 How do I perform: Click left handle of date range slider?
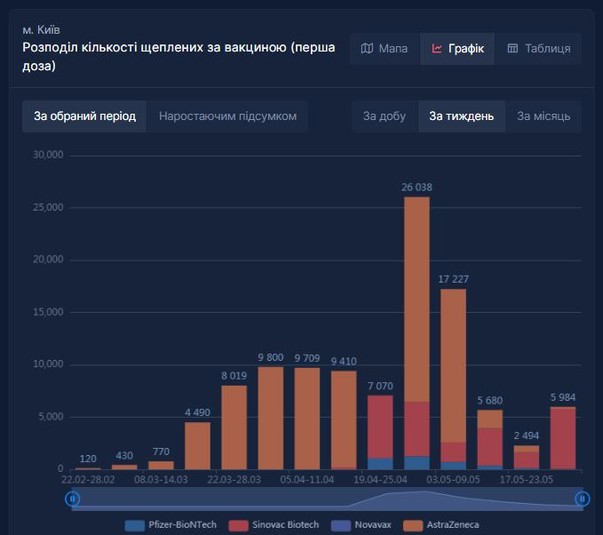tap(72, 498)
